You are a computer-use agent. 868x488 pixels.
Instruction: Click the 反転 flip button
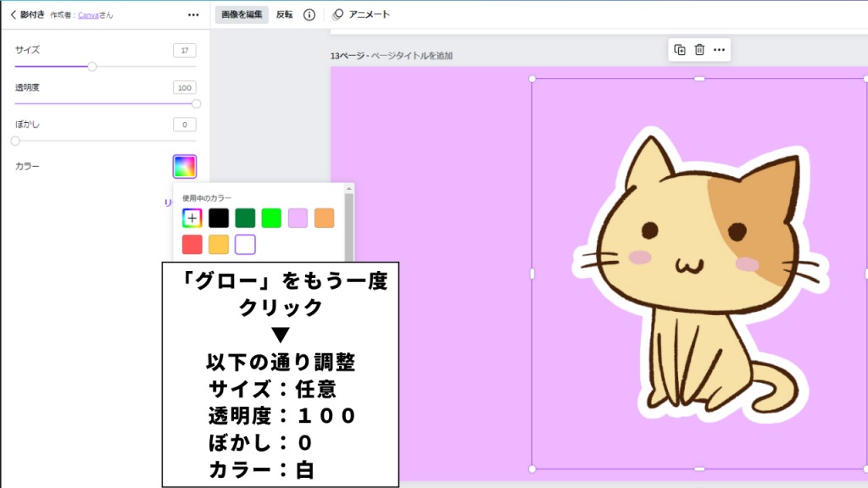tap(285, 14)
